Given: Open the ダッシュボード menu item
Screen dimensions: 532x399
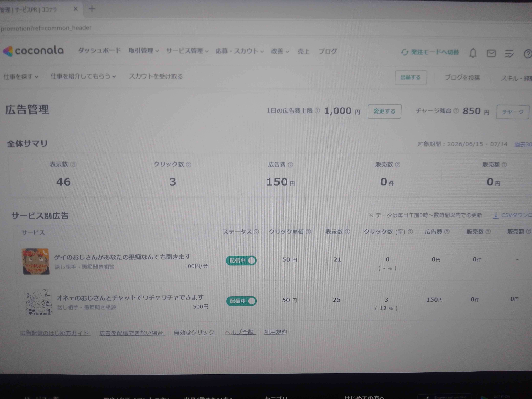Looking at the screenshot, I should [x=99, y=51].
